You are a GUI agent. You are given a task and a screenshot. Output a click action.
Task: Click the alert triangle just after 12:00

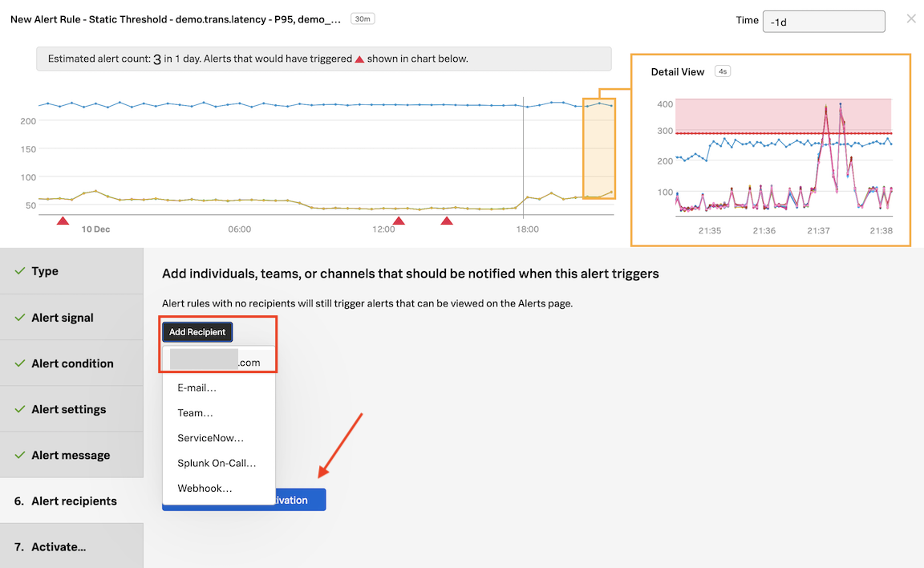click(398, 221)
